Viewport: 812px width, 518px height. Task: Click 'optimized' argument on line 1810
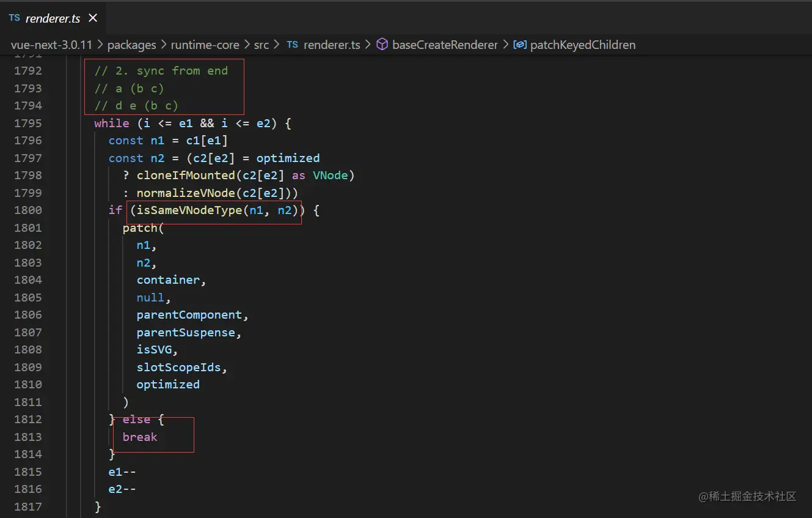click(168, 385)
